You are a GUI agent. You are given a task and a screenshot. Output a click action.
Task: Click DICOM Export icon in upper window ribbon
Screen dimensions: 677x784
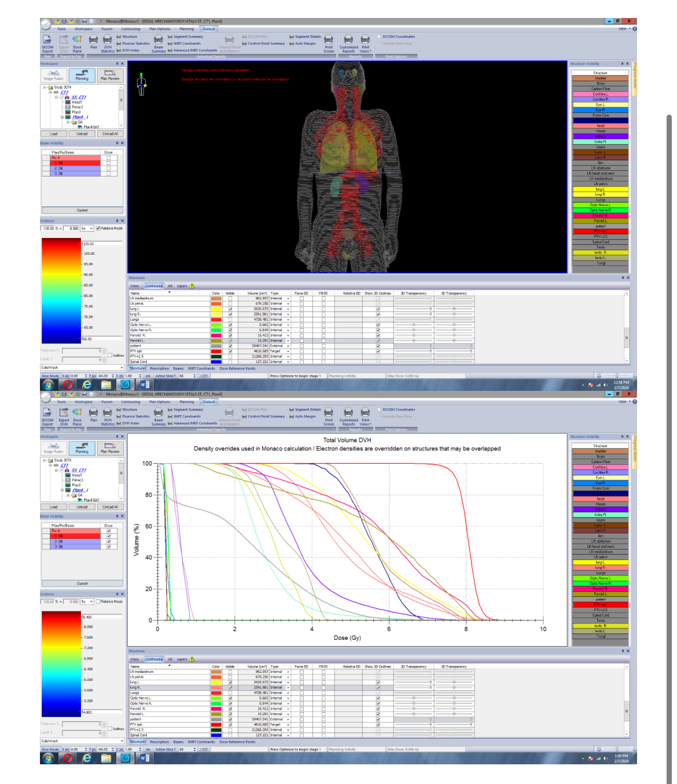pyautogui.click(x=47, y=42)
